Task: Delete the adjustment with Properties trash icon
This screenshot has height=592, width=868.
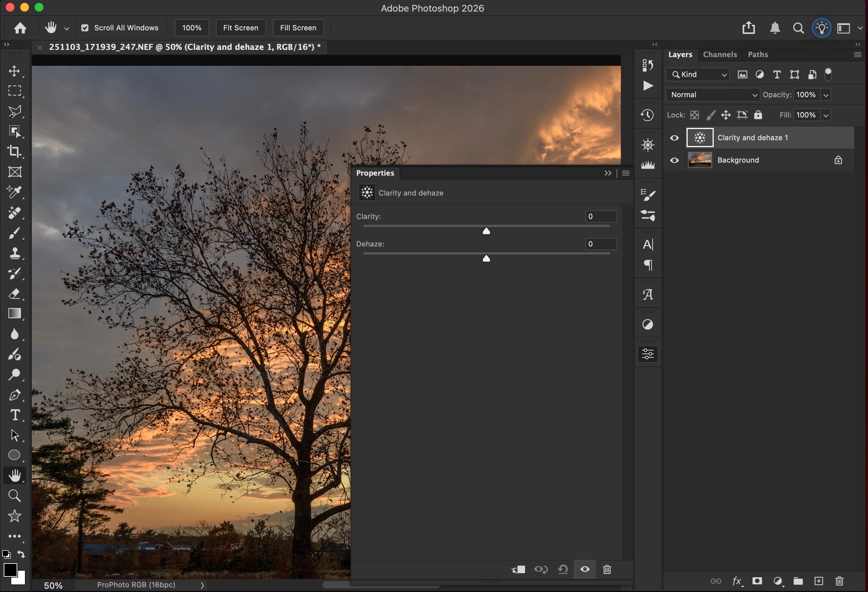Action: [x=607, y=569]
